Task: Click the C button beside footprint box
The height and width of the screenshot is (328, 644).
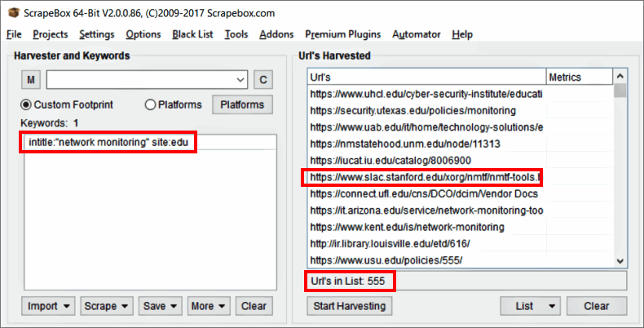Action: 263,79
